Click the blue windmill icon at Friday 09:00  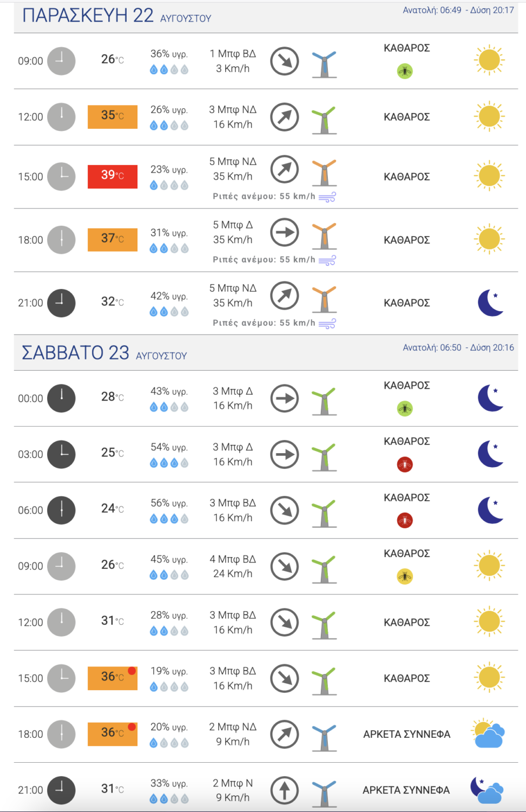coord(324,64)
